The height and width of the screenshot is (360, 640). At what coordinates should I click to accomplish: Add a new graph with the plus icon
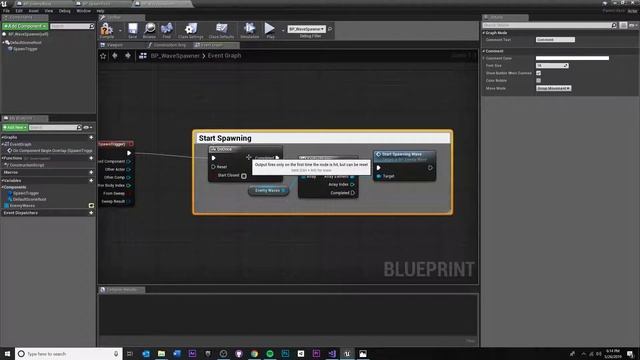click(x=91, y=138)
